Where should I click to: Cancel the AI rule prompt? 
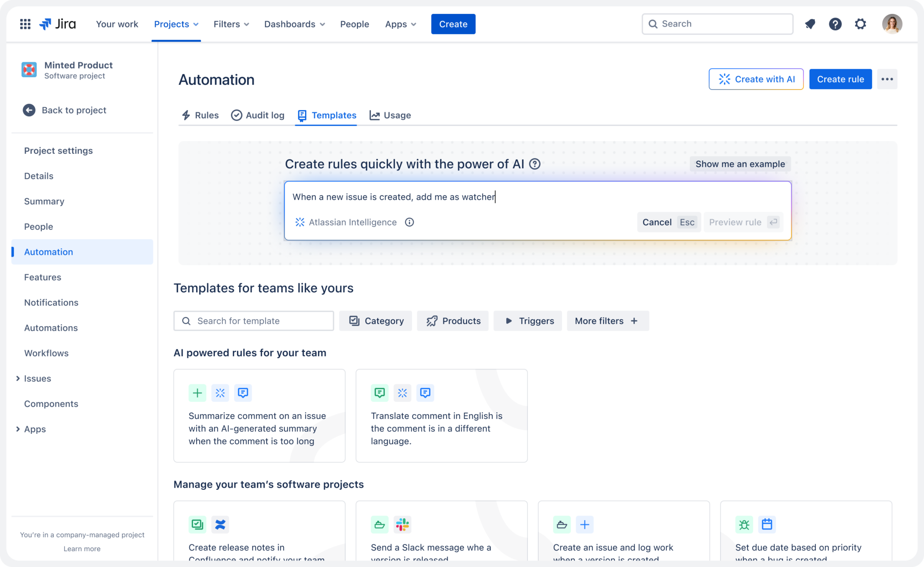[x=656, y=222]
